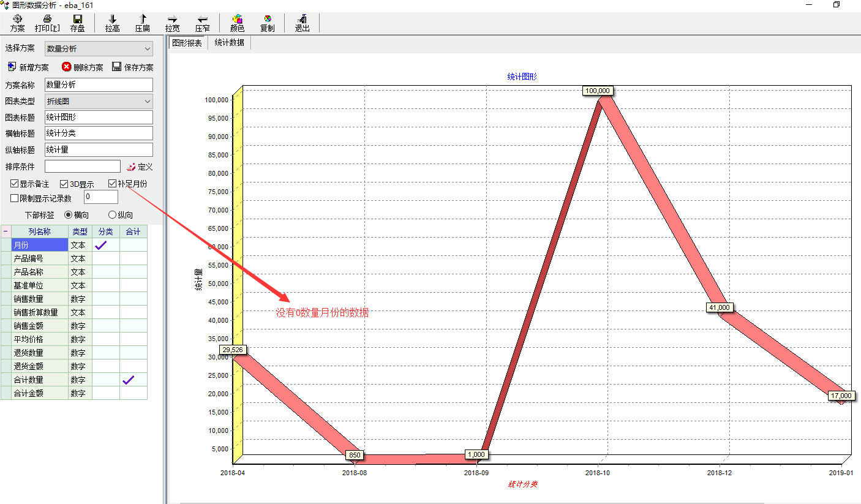Click the 拉宽 widen chart icon

(x=172, y=20)
